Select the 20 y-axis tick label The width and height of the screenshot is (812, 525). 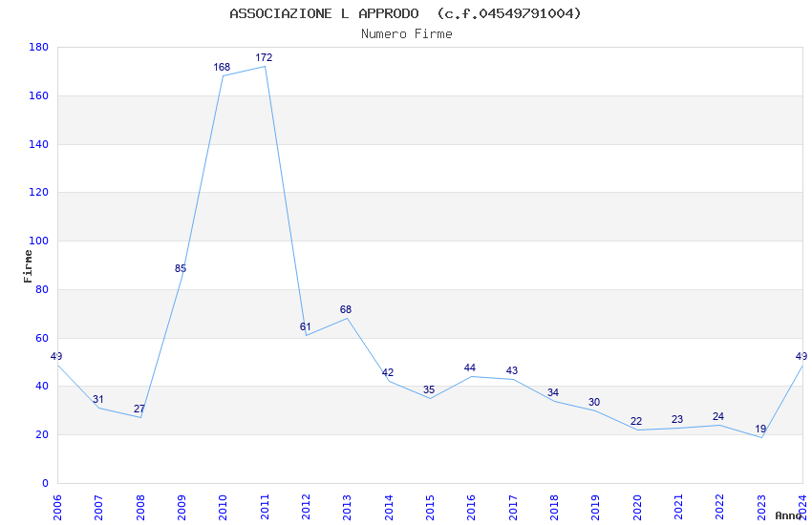point(42,434)
